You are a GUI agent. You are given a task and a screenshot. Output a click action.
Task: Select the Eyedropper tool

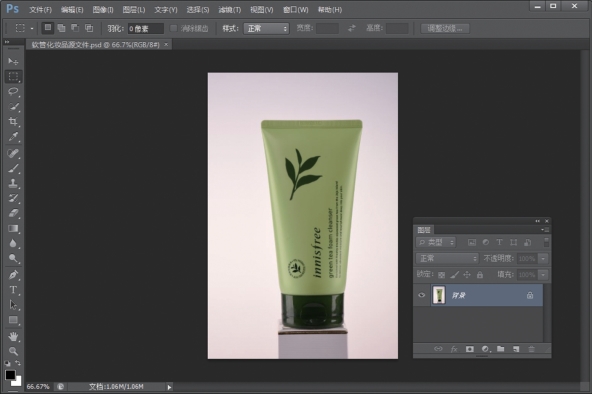(13, 137)
